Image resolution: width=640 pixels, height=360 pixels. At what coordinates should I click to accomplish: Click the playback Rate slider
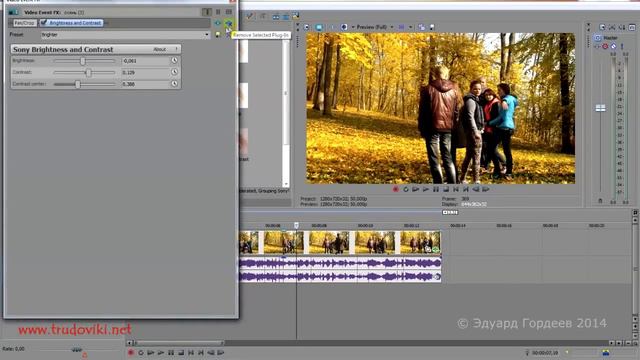(x=77, y=350)
